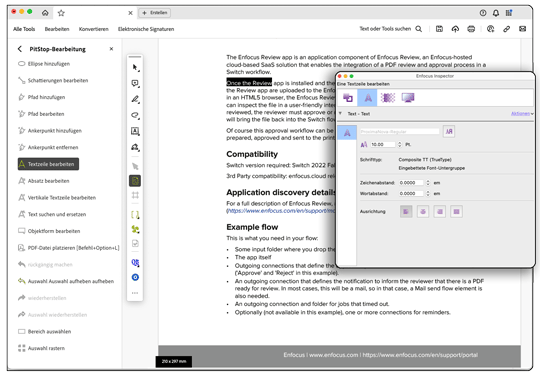This screenshot has height=379, width=540.
Task: Click PDF-Datei platzieren entry
Action: pos(69,248)
